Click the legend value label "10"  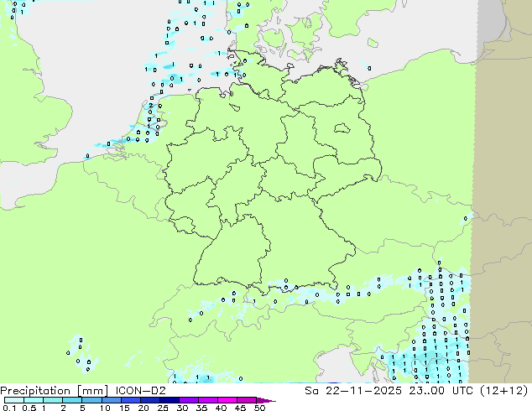(x=105, y=408)
